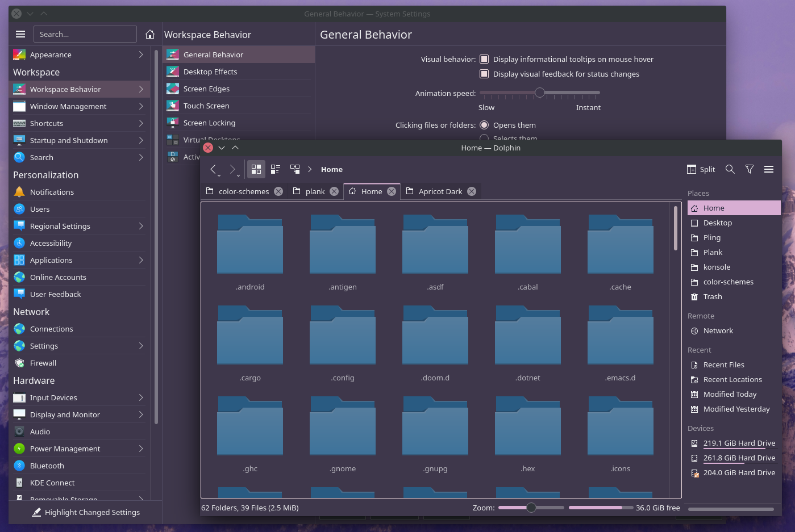Open Network in Dolphin Remote section
Screen dimensions: 795x532
coord(734,330)
